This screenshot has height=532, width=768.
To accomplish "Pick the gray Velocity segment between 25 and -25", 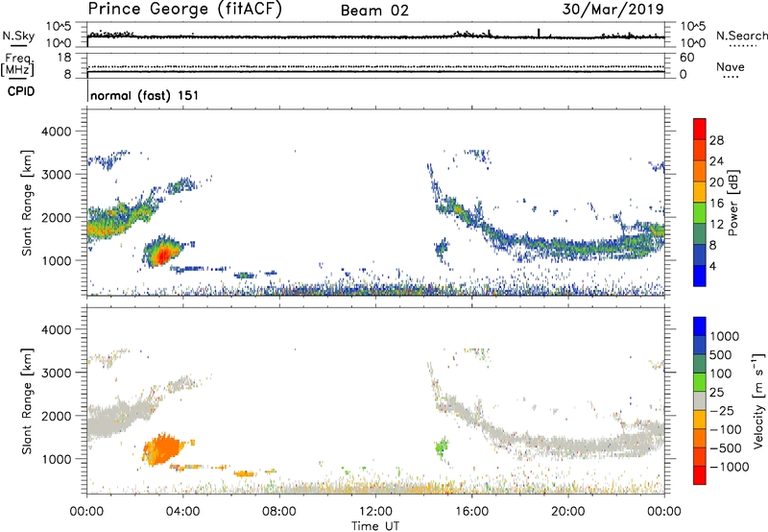I will [700, 400].
